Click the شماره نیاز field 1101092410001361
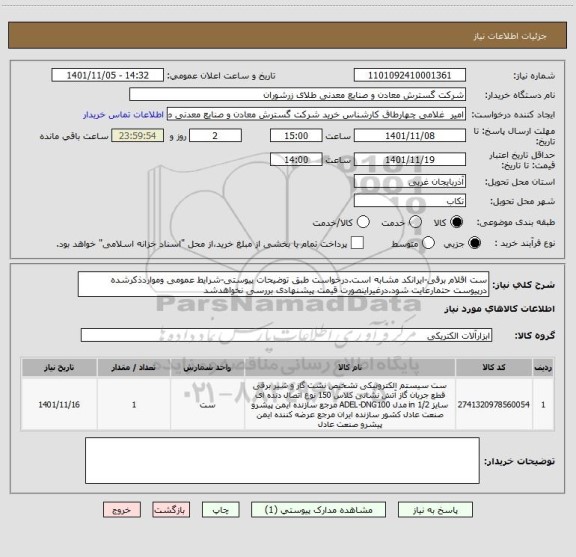This screenshot has height=557, width=576. (410, 75)
